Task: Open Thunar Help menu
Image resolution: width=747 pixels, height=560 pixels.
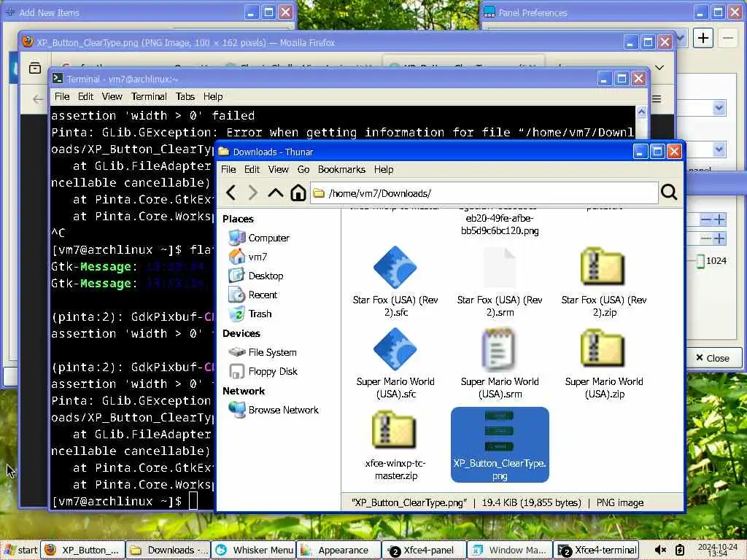Action: (384, 169)
